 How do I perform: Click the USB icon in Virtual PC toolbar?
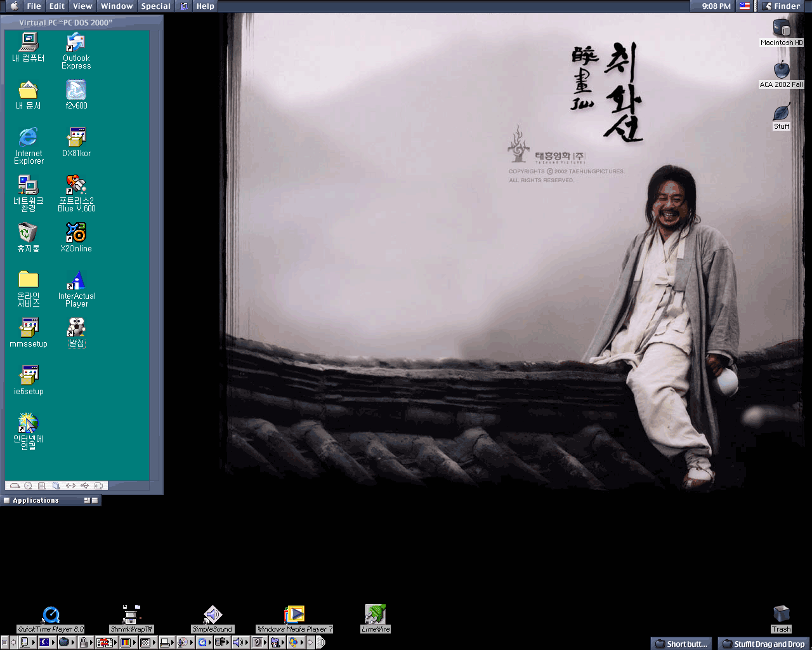coord(84,486)
